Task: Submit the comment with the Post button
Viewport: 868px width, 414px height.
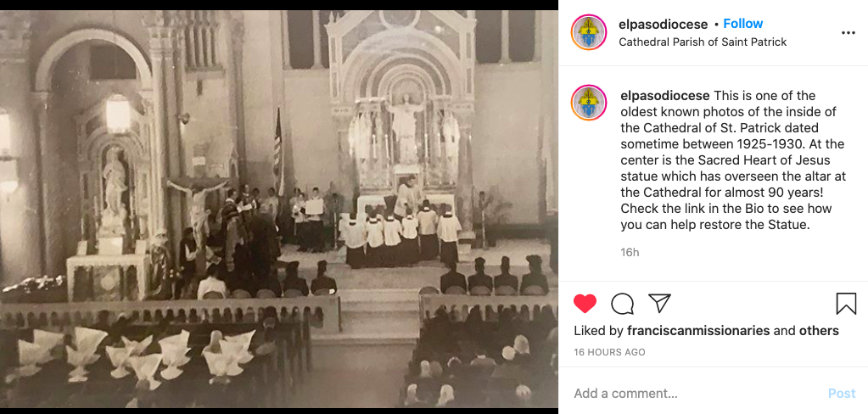Action: point(842,394)
